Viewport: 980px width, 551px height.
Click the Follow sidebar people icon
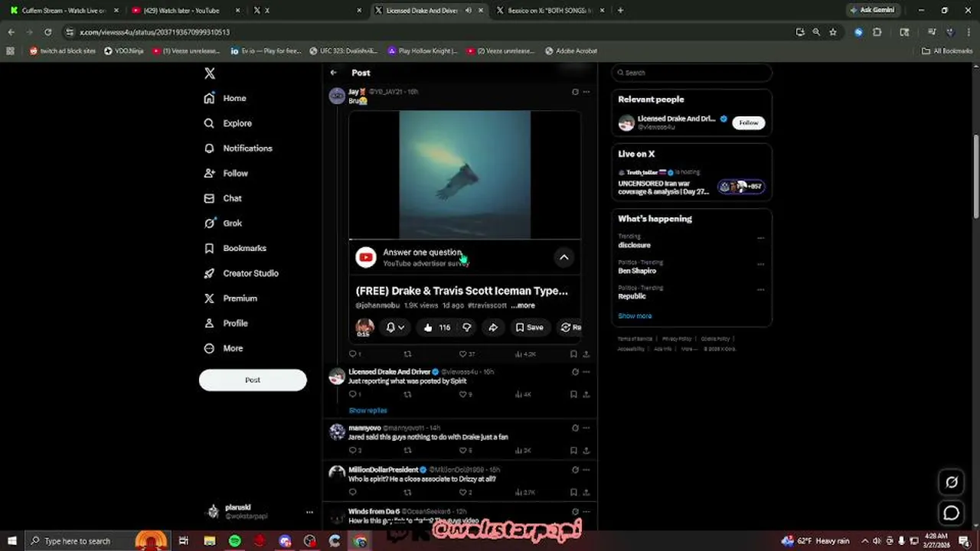pyautogui.click(x=209, y=174)
